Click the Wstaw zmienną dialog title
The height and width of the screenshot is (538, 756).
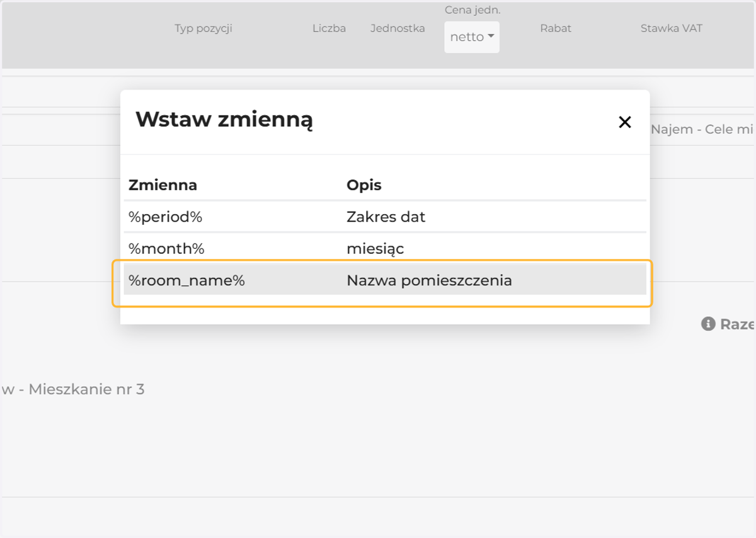coord(224,119)
